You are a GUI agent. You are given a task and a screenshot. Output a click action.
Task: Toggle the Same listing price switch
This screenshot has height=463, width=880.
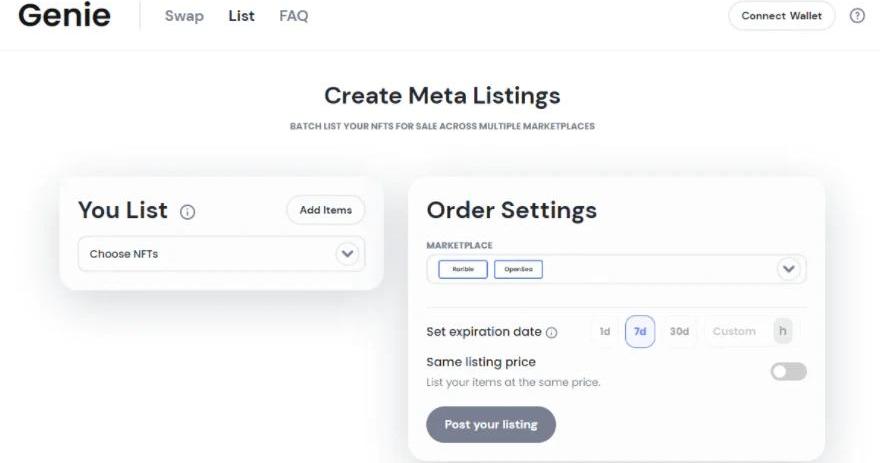[789, 371]
